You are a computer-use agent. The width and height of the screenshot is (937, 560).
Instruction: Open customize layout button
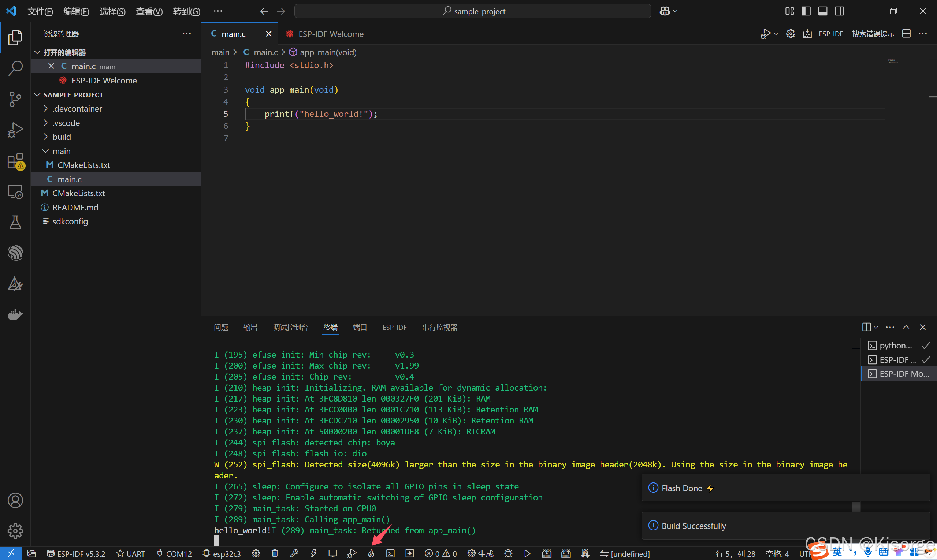point(789,11)
